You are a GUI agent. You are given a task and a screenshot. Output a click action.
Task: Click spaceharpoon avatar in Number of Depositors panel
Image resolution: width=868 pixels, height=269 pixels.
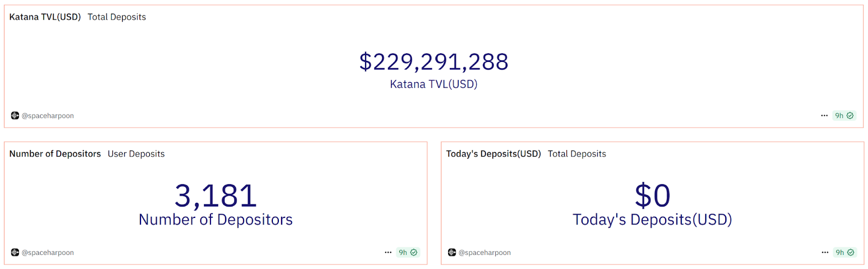pyautogui.click(x=15, y=252)
